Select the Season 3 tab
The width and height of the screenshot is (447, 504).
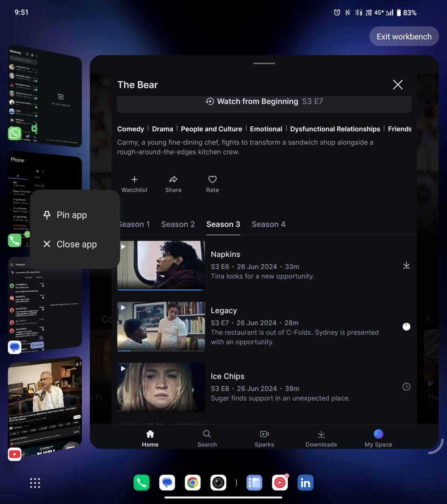click(223, 224)
